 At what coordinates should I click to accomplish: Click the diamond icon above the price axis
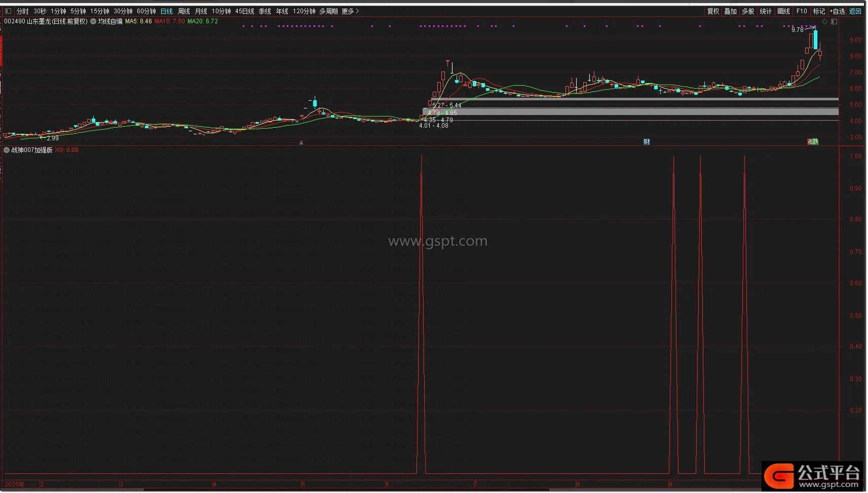pos(824,22)
